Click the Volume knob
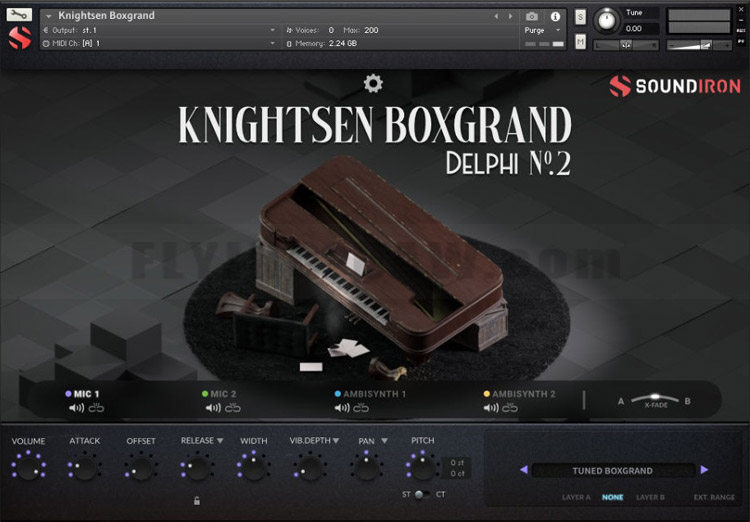Screen dimensions: 750x522 (29, 468)
